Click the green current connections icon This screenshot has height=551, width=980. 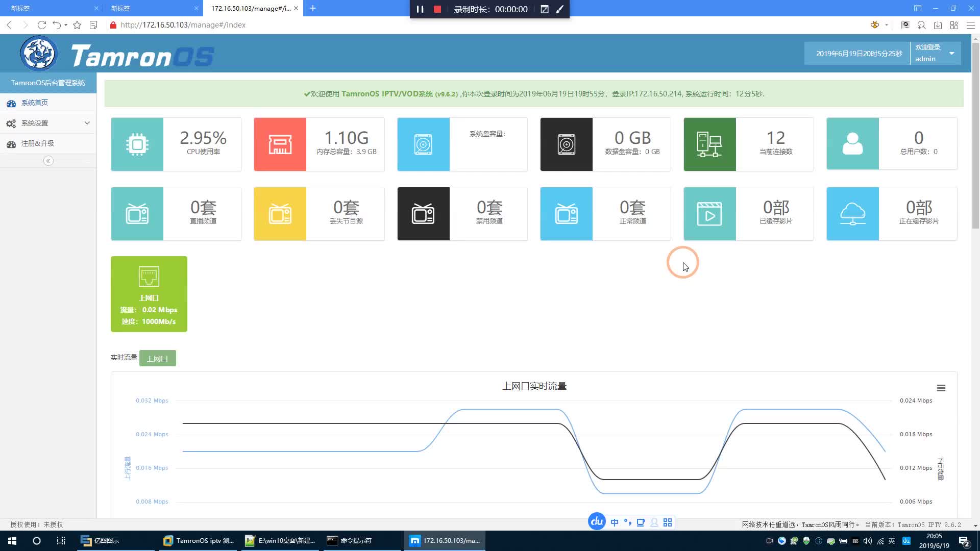click(709, 144)
